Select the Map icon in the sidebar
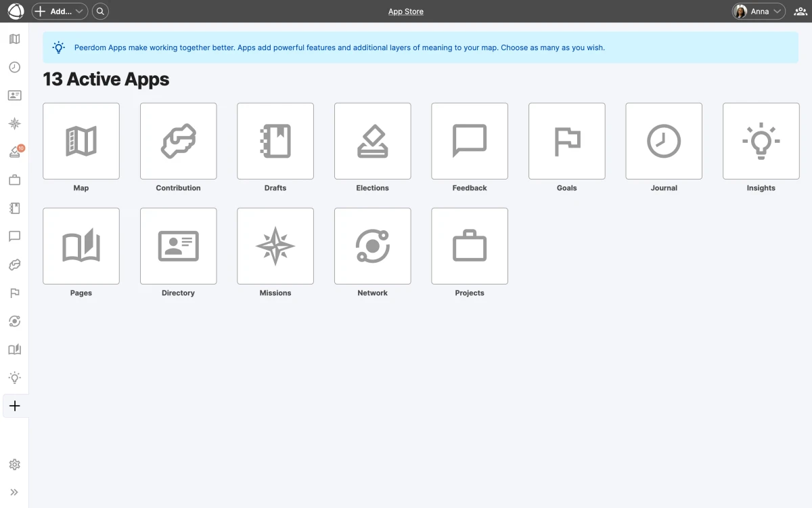Viewport: 812px width, 508px height. 14,39
